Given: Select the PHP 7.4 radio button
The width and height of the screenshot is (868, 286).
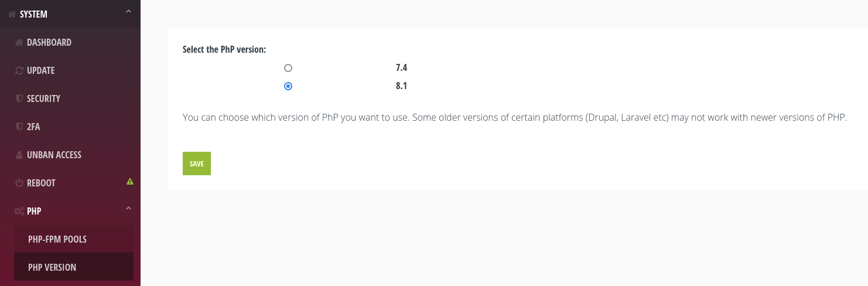Looking at the screenshot, I should [288, 68].
